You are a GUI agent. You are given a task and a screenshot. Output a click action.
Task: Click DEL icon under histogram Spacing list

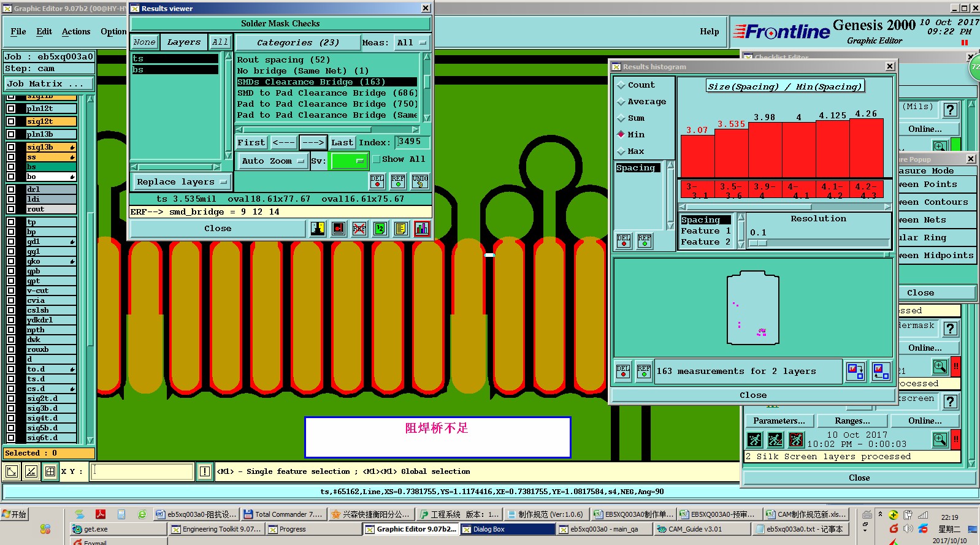tap(624, 241)
